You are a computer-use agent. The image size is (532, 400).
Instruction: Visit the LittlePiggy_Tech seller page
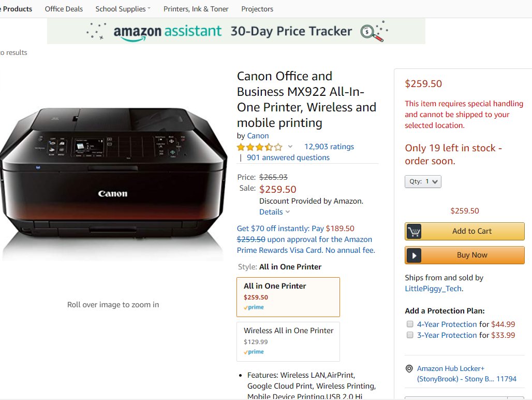coord(433,289)
